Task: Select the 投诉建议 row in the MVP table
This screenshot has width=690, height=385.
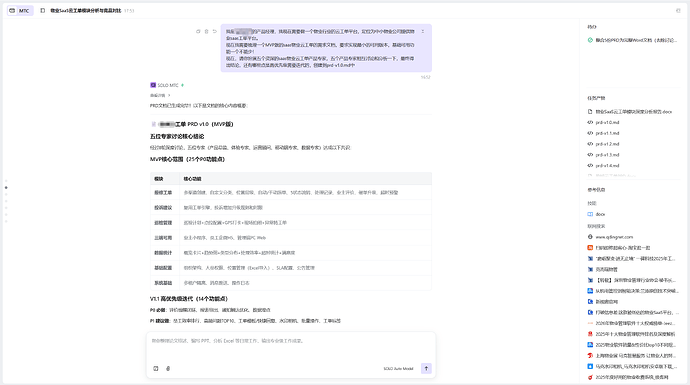Action: (291, 207)
